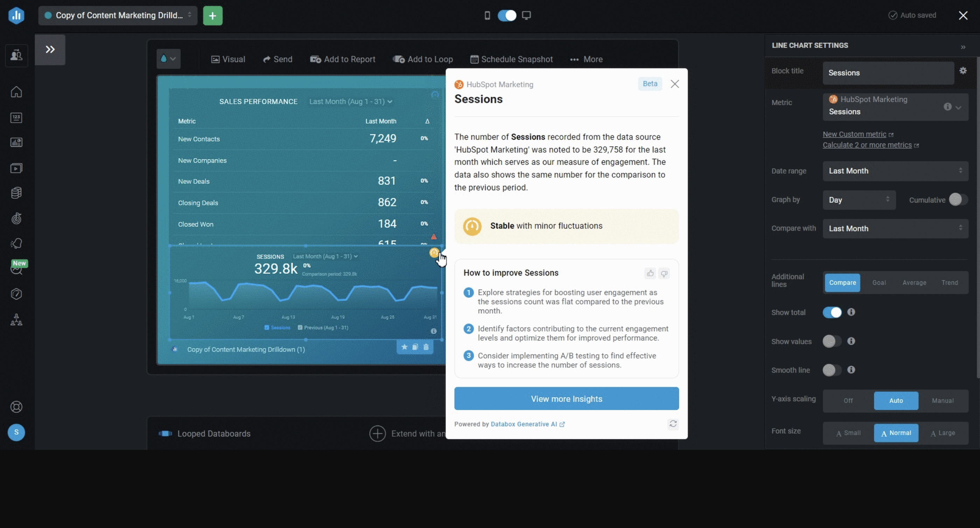Open the Date range dropdown
Viewport: 980px width, 528px height.
[895, 171]
